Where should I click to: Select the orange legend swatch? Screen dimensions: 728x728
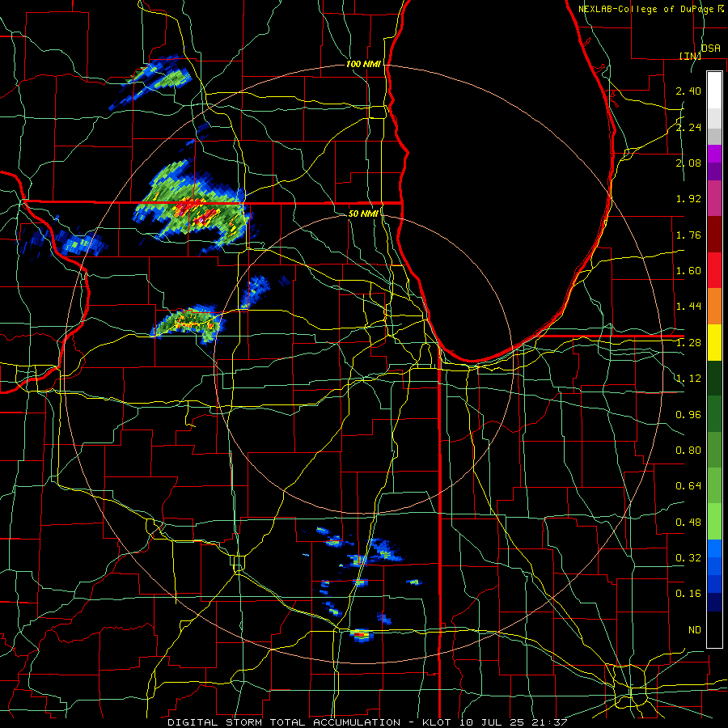tap(714, 307)
